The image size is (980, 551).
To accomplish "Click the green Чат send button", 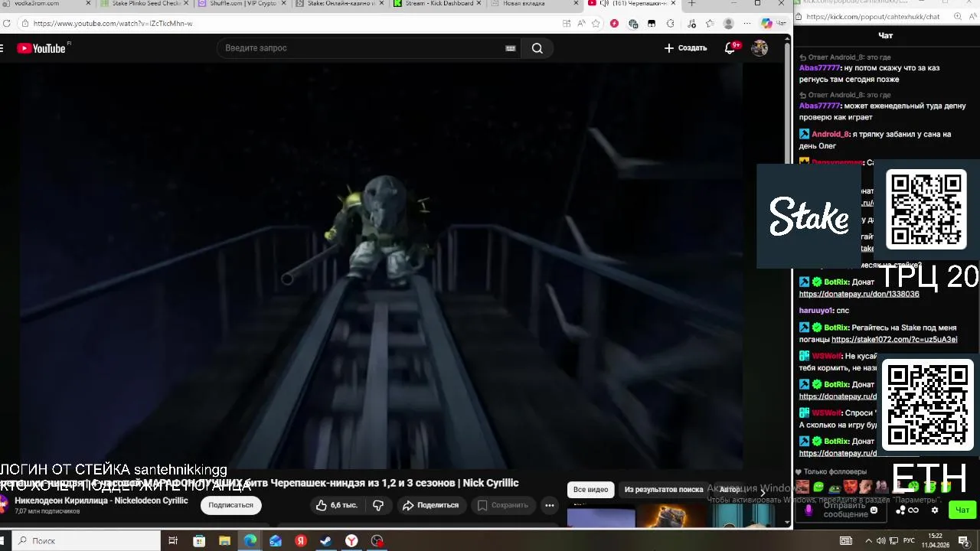I will coord(962,510).
